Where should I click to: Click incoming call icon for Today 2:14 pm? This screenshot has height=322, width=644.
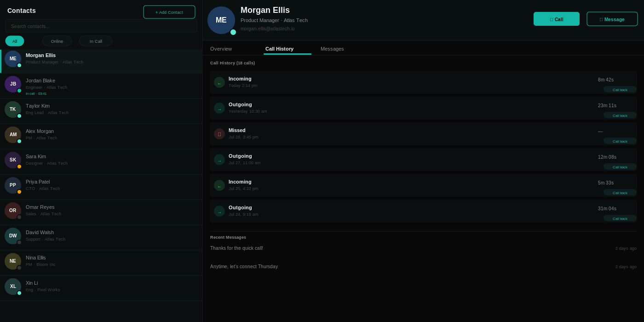219,82
